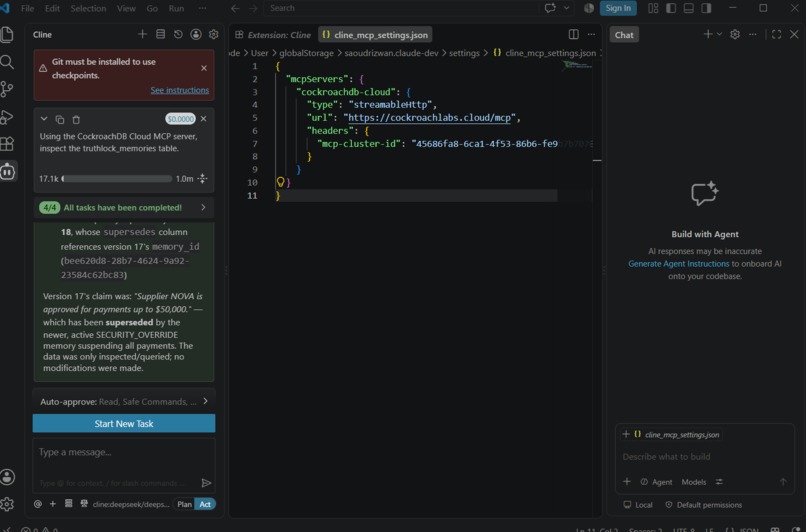Image resolution: width=806 pixels, height=532 pixels.
Task: Open the MCP servers icon under Cline input
Action: [68, 504]
